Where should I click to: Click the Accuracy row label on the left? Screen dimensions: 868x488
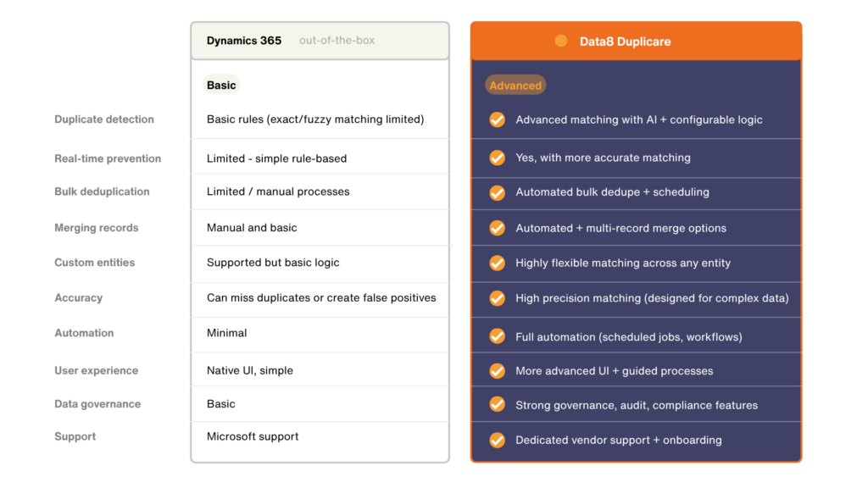click(x=78, y=298)
